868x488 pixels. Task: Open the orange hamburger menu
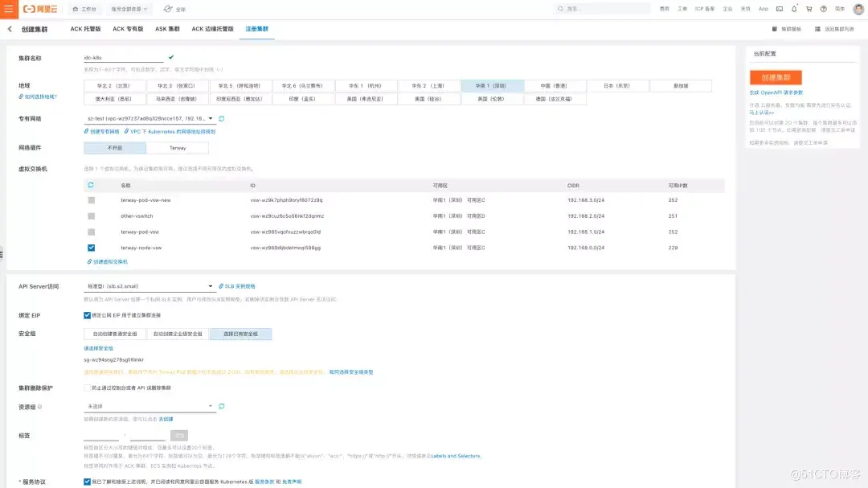[9, 9]
